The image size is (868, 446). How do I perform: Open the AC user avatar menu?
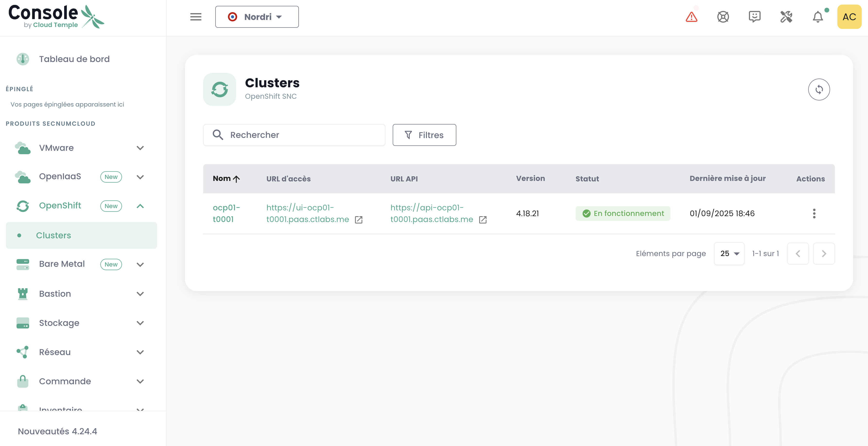pyautogui.click(x=849, y=17)
